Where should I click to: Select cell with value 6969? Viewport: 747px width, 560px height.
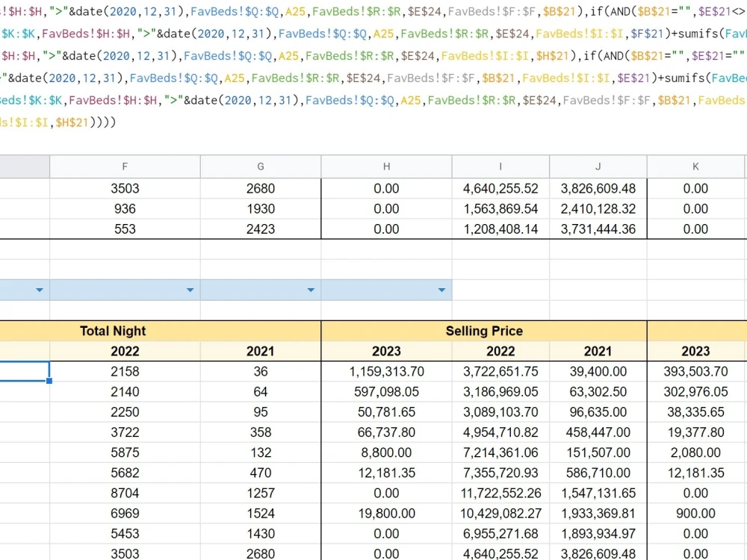(125, 514)
